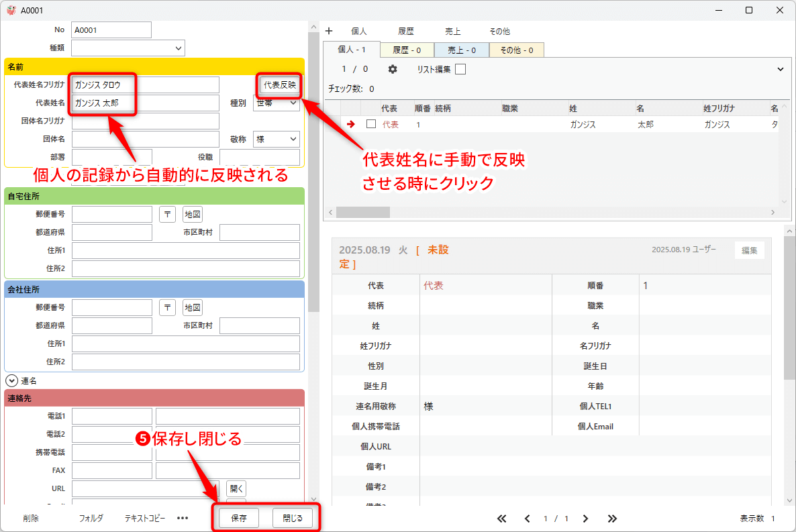Click the 保存 button

(x=238, y=519)
